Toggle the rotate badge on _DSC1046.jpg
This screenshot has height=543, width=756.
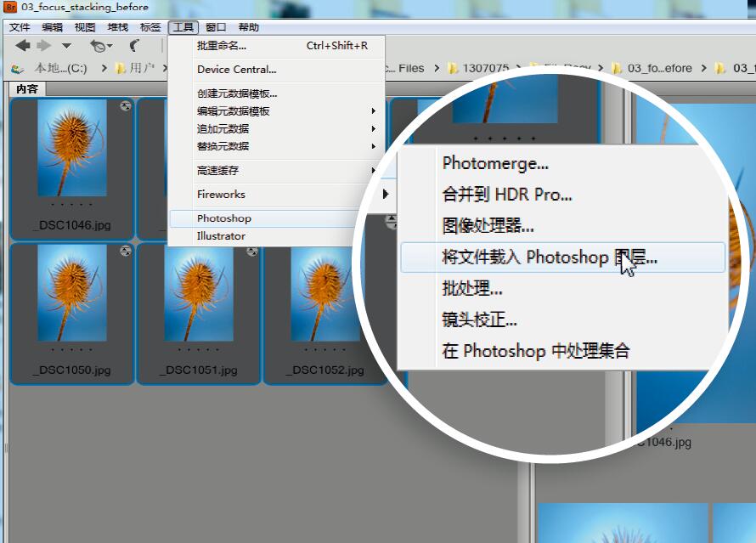pyautogui.click(x=127, y=105)
